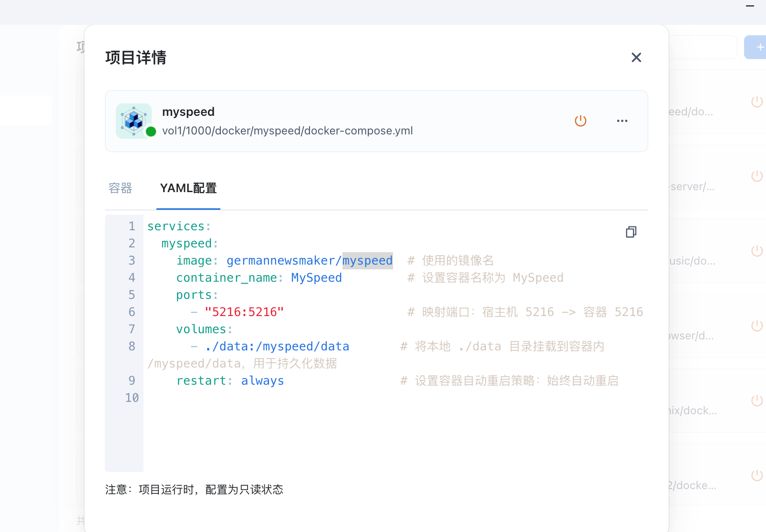Click power icon beside 'wser/d...' row

click(x=756, y=326)
